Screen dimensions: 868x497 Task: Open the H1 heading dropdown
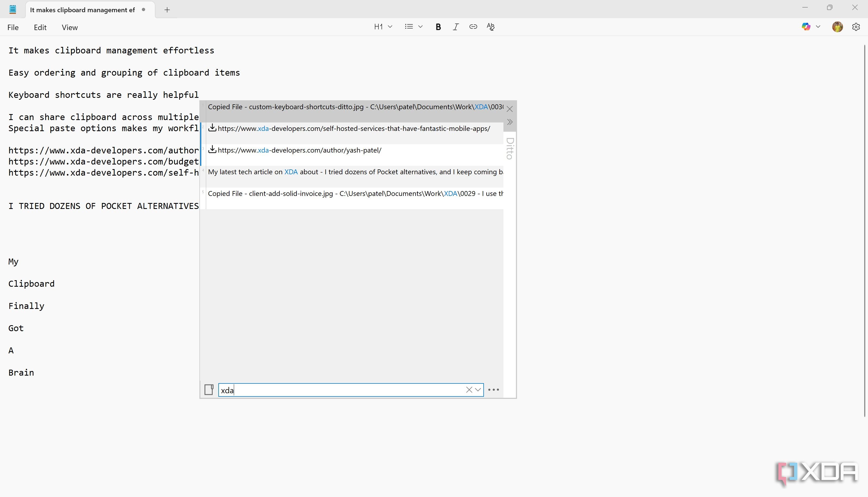[383, 27]
